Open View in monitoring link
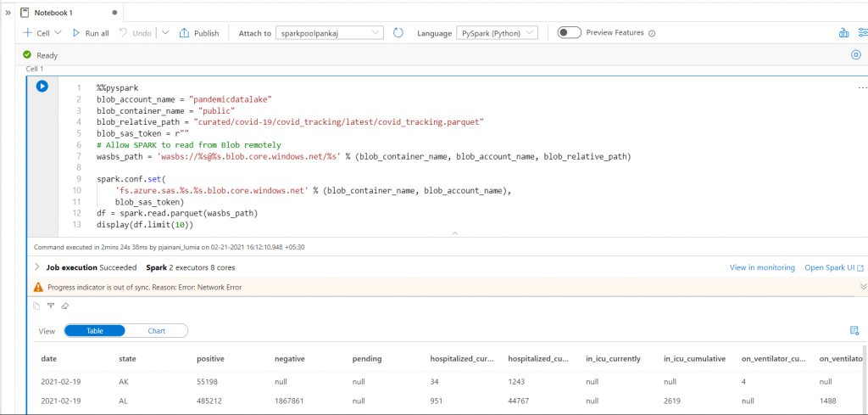This screenshot has height=415, width=868. [762, 267]
